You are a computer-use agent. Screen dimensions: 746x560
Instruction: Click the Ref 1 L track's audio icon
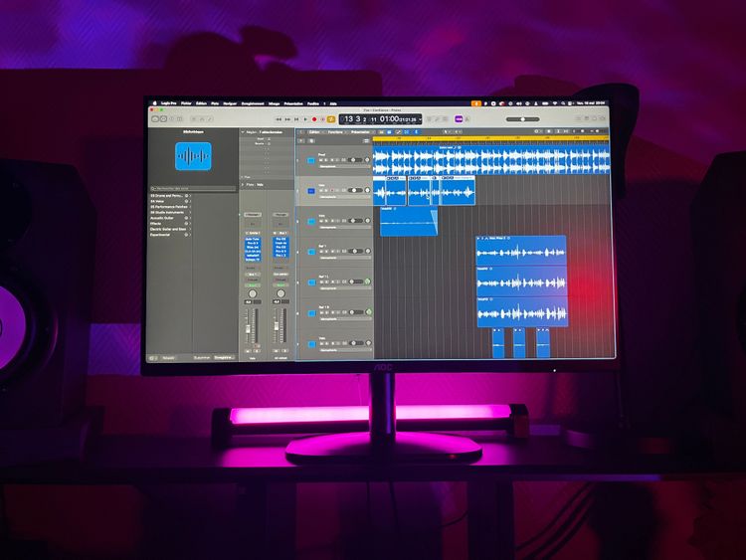(x=311, y=282)
